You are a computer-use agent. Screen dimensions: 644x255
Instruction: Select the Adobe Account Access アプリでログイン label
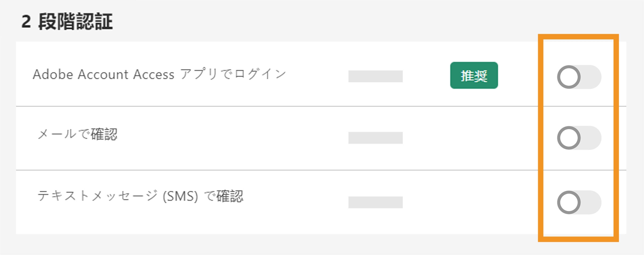click(x=159, y=74)
